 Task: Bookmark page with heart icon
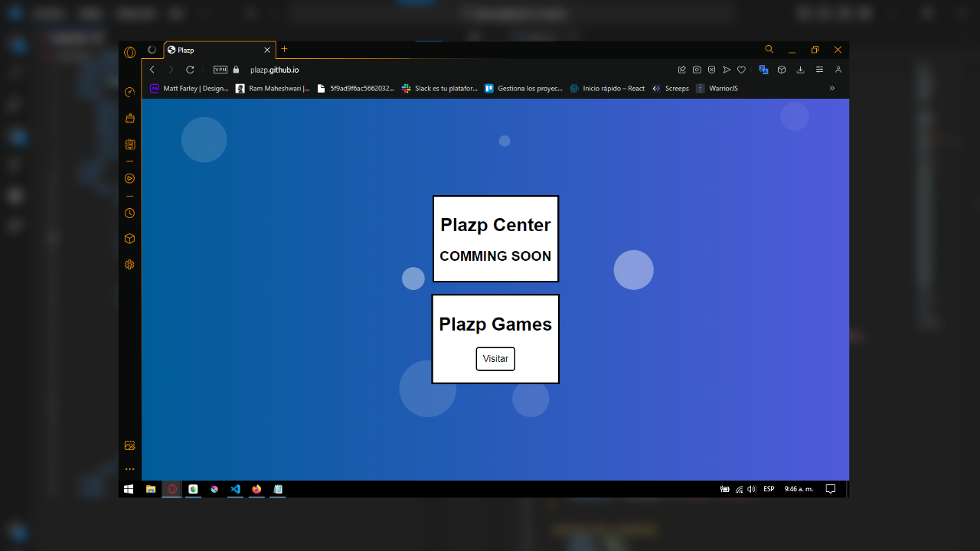pyautogui.click(x=741, y=70)
